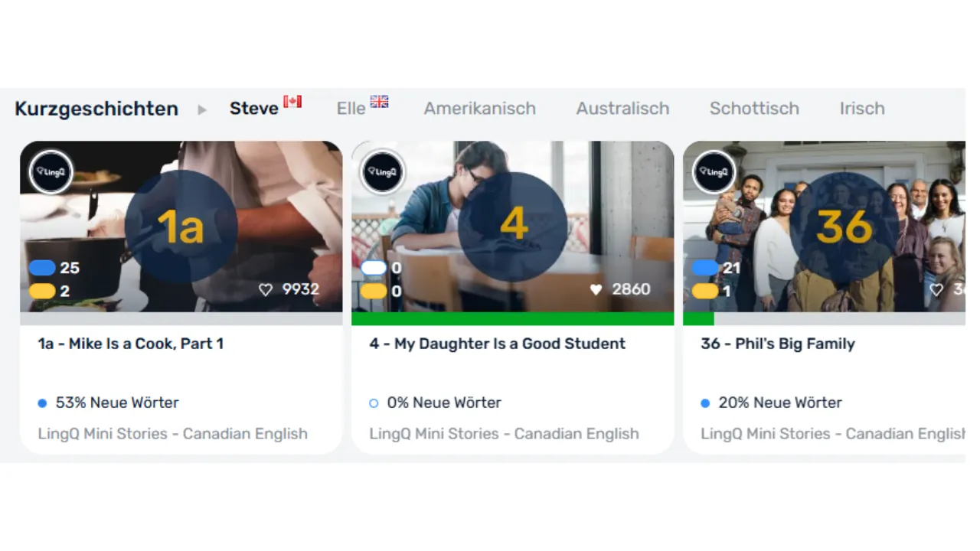This screenshot has height=551, width=980.
Task: Open lesson title 1a - Mike Is a Cook, Part 1
Action: tap(131, 344)
